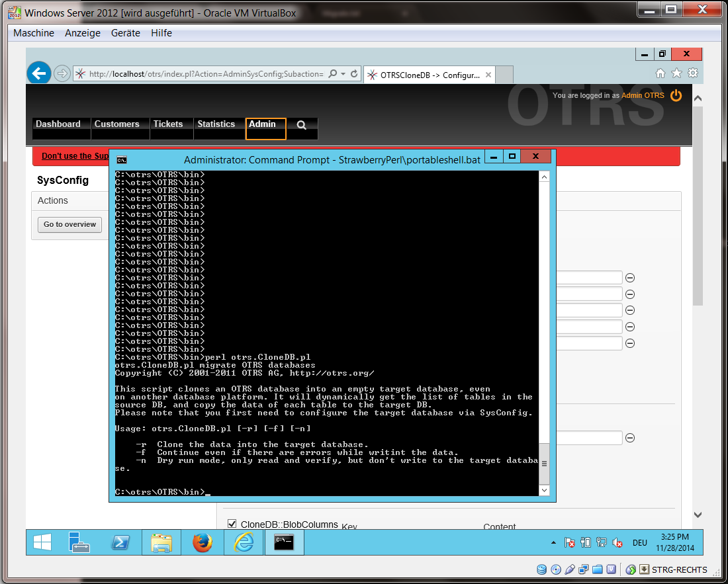Click the home icon in Internet Explorer

point(660,74)
